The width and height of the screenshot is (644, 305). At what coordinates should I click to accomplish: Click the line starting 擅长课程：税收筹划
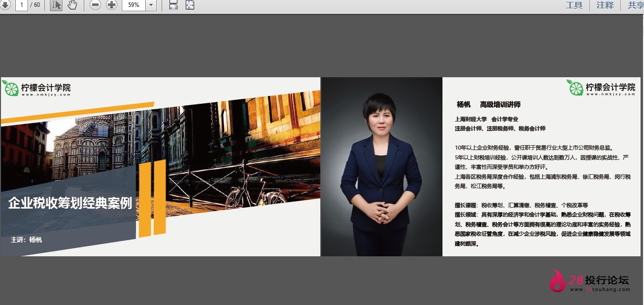click(521, 205)
